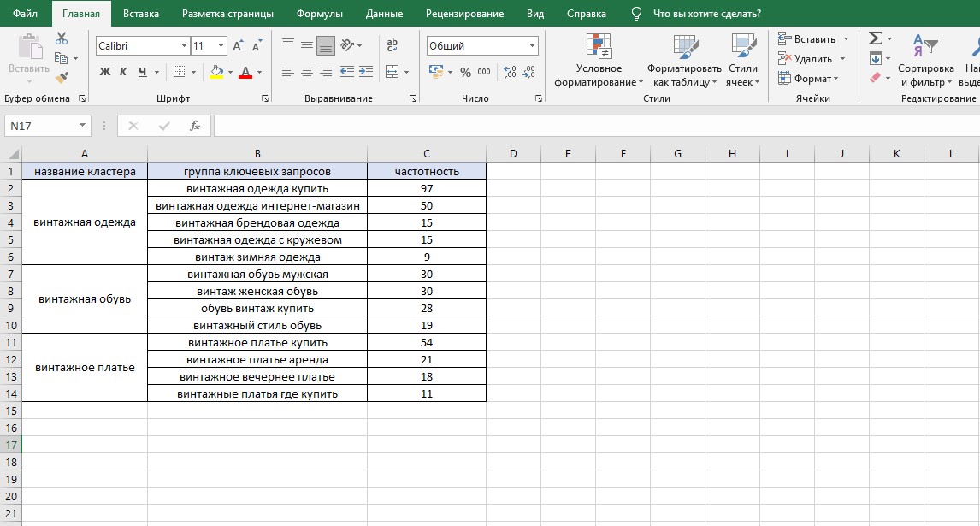The height and width of the screenshot is (526, 980).
Task: Open Условное форматирование menu
Action: click(x=599, y=61)
